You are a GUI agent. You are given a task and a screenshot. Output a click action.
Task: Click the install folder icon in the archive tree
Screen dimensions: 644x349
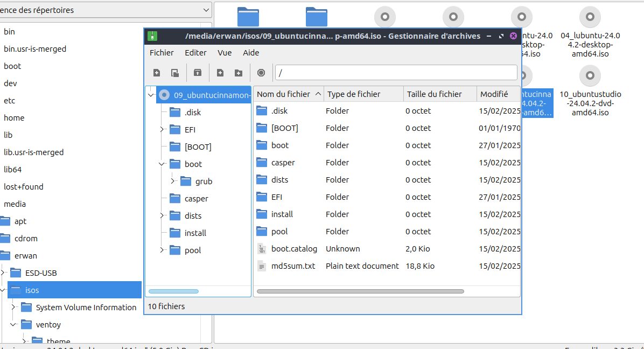[175, 233]
